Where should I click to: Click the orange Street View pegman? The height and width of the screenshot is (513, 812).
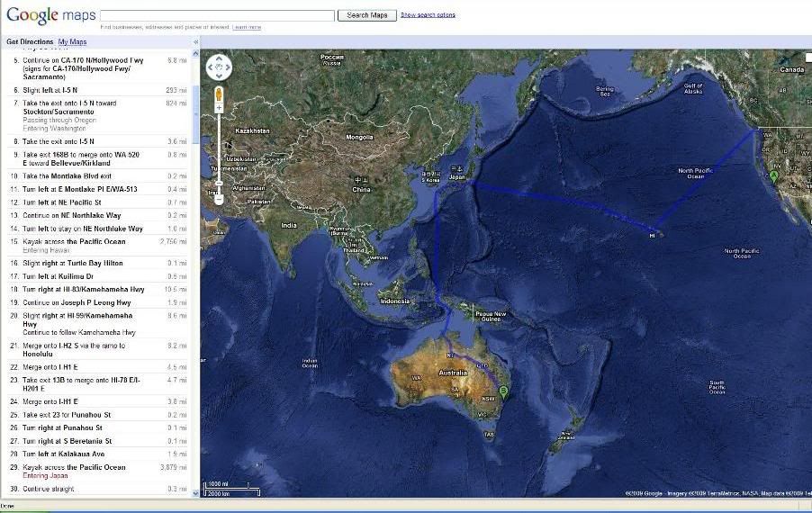tap(219, 94)
